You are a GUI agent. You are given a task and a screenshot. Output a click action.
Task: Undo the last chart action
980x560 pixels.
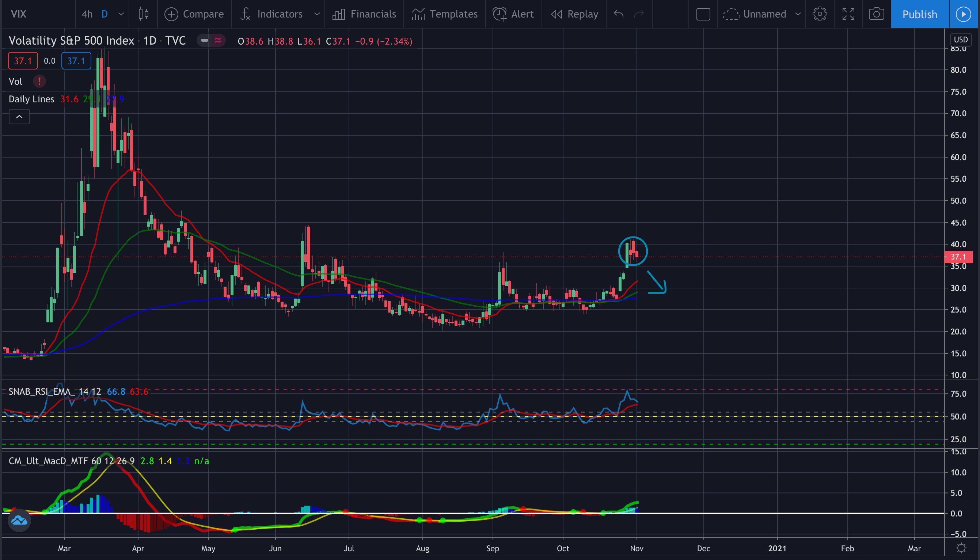[618, 14]
